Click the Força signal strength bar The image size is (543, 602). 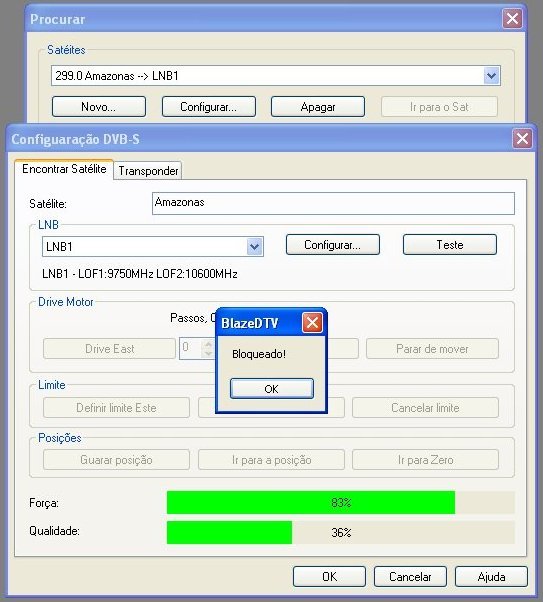click(x=341, y=503)
